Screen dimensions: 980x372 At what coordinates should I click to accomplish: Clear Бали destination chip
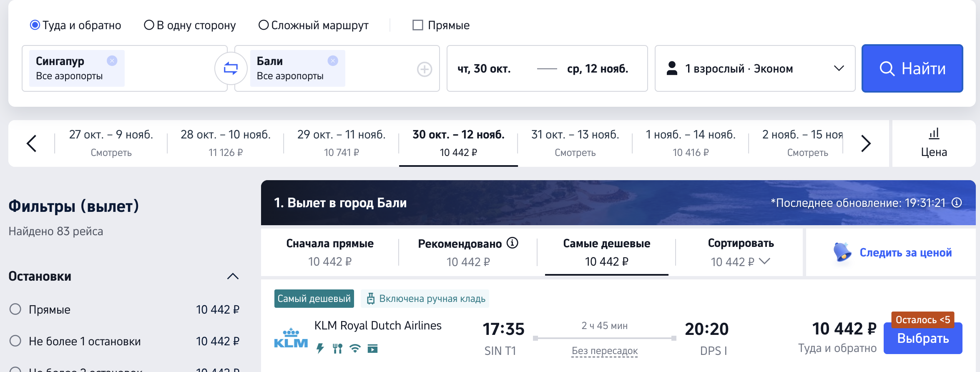tap(332, 61)
